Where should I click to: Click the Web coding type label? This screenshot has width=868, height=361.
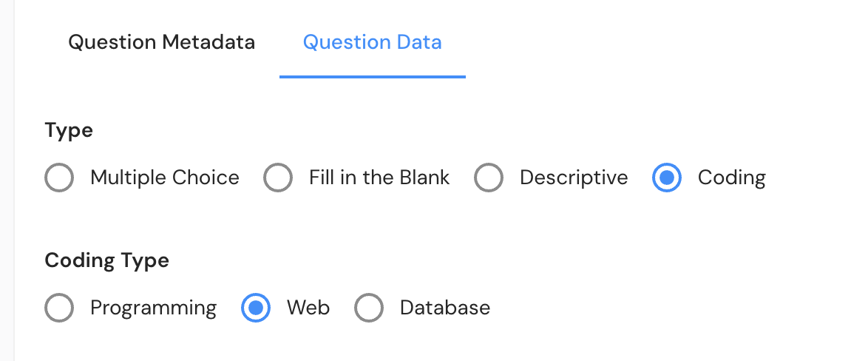click(x=308, y=308)
